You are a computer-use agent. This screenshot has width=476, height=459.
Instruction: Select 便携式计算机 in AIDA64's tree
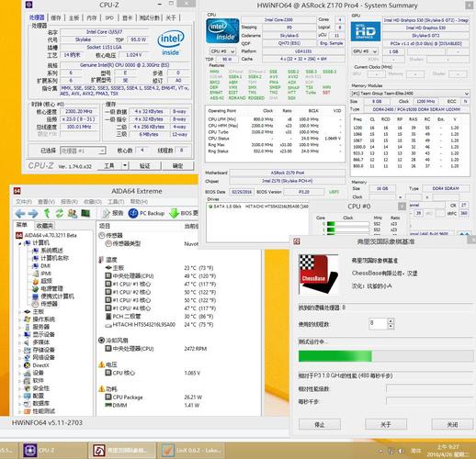click(x=53, y=297)
